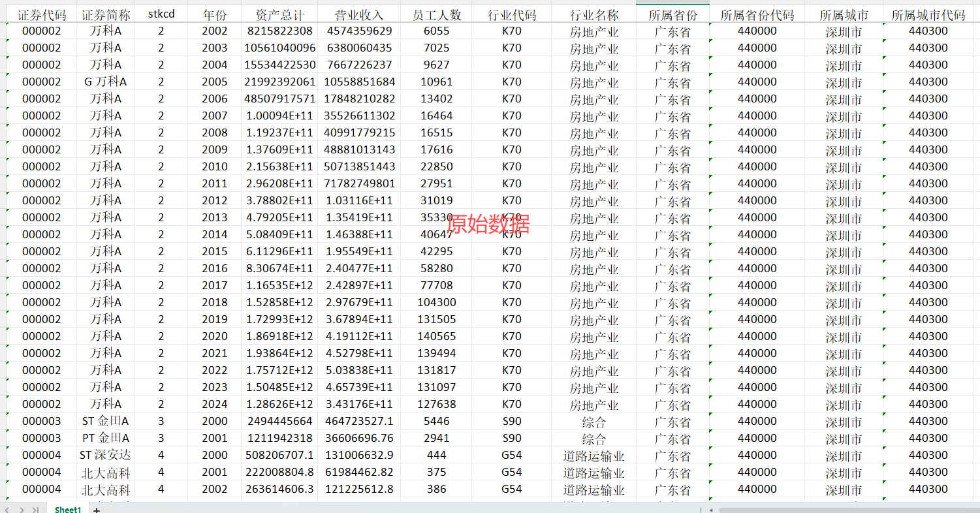Select the 资产总计 header cell
980x513 pixels.
click(x=280, y=14)
